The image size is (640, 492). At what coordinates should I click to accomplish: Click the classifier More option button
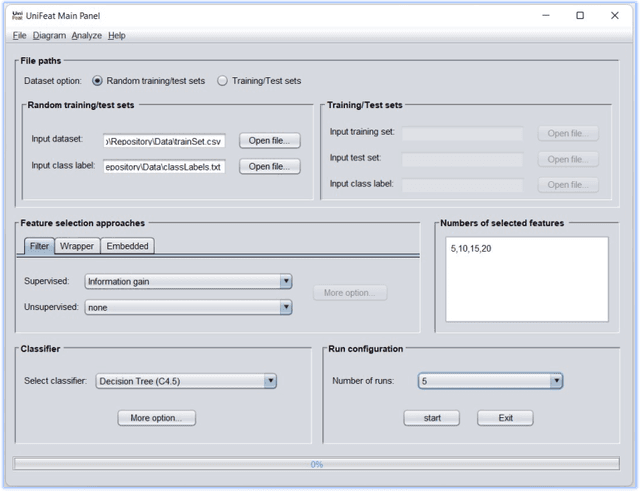click(x=156, y=418)
